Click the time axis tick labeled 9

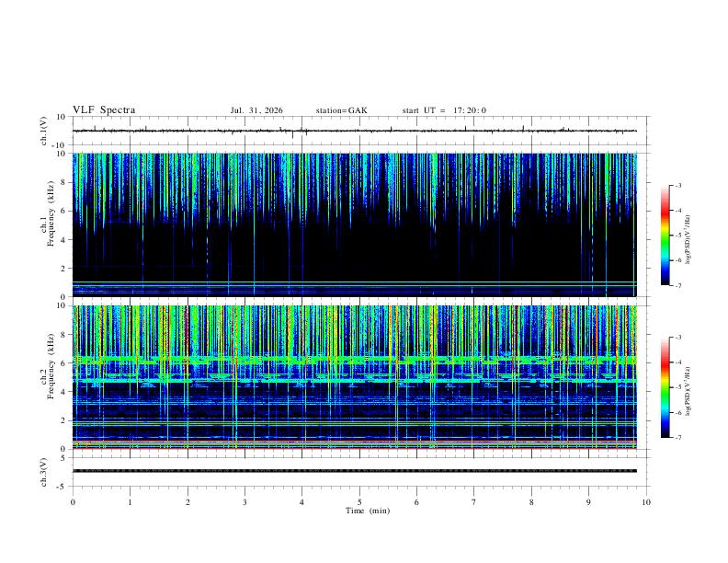point(588,502)
